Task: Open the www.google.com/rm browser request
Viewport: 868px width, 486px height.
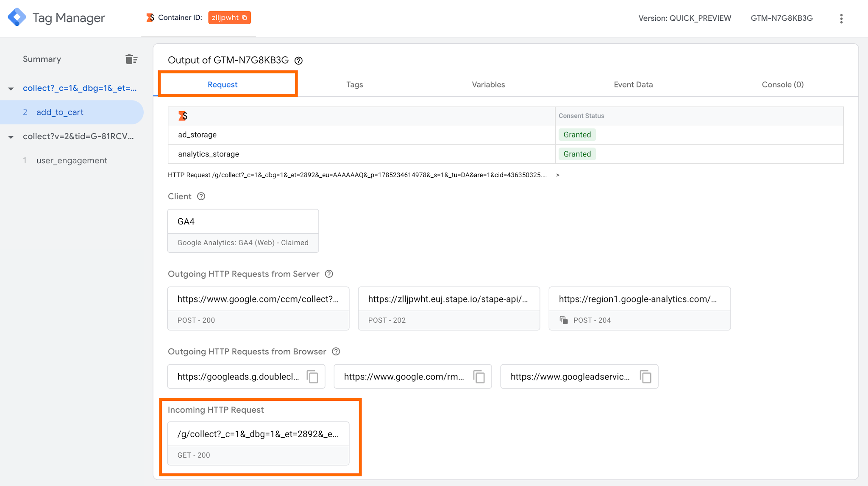Action: click(x=404, y=377)
